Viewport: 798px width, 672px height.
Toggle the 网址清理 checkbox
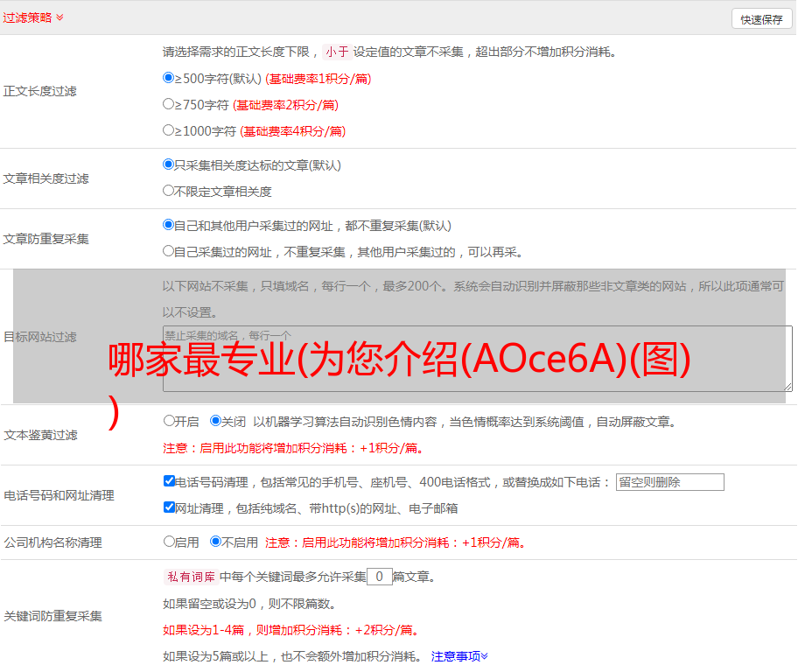[169, 507]
